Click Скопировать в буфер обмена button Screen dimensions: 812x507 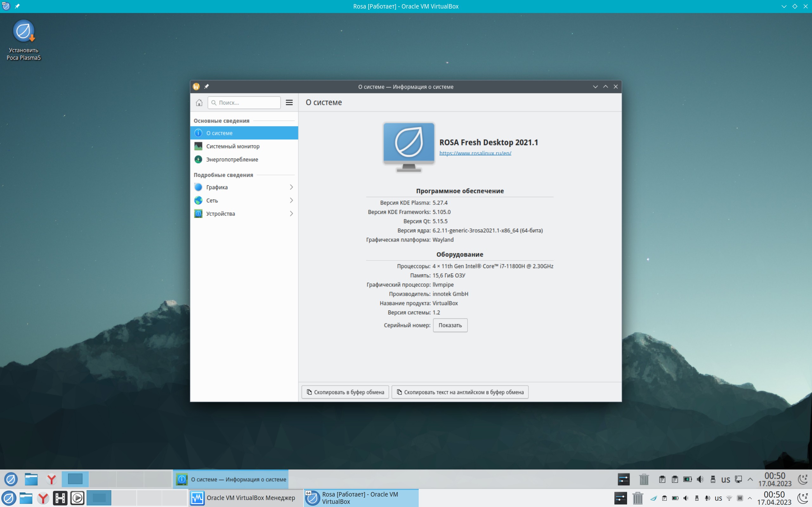click(345, 392)
